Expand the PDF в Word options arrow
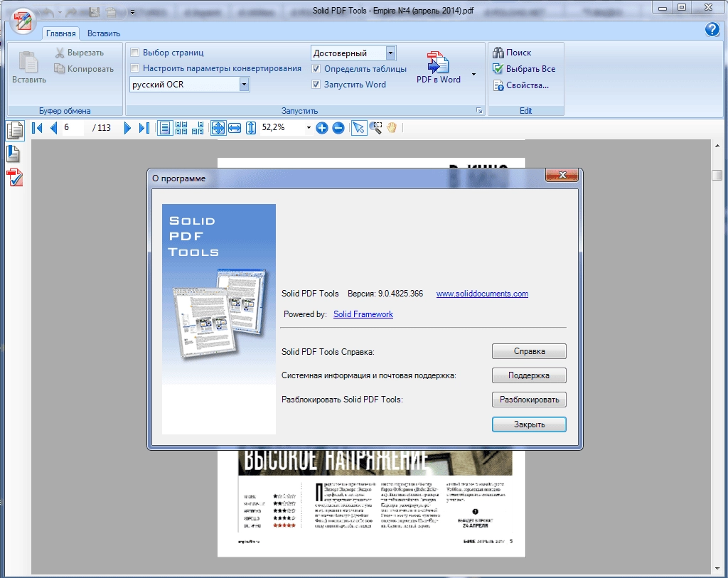 click(473, 74)
